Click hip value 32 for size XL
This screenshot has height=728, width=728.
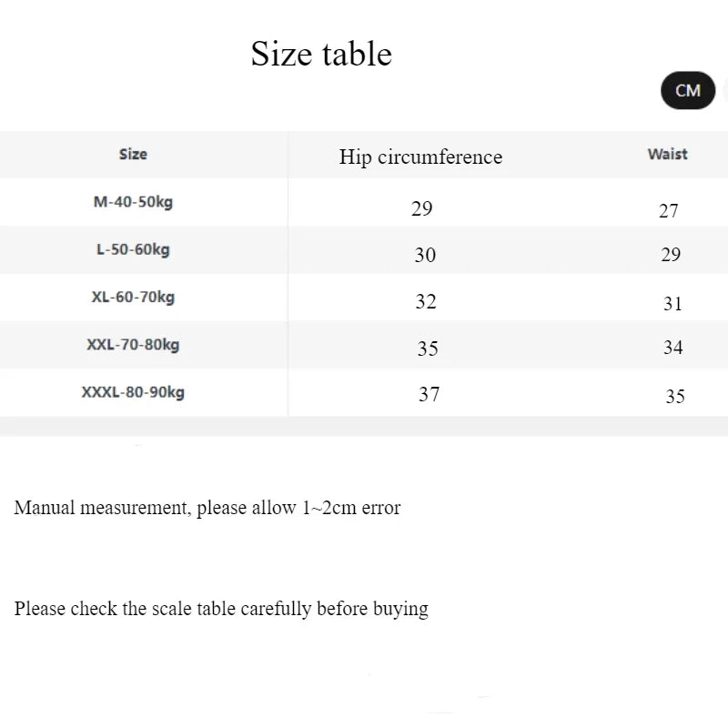[x=426, y=301]
